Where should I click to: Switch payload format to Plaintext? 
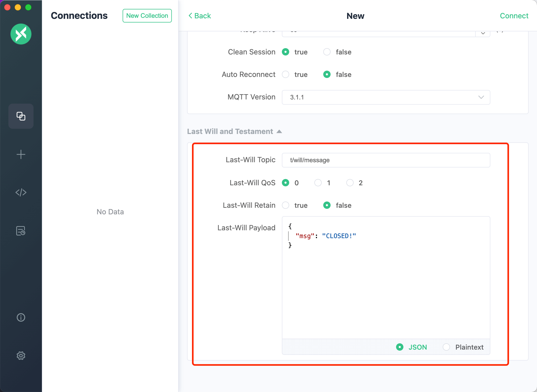coord(446,347)
